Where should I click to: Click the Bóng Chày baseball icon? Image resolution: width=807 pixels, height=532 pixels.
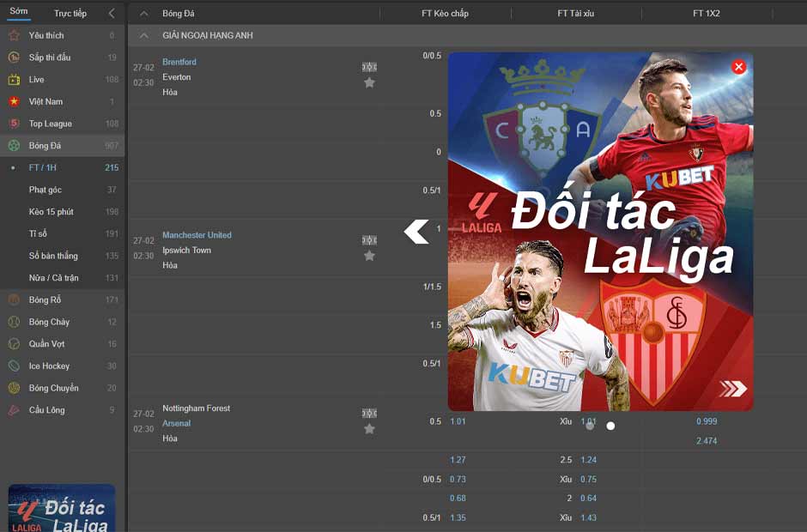point(14,322)
